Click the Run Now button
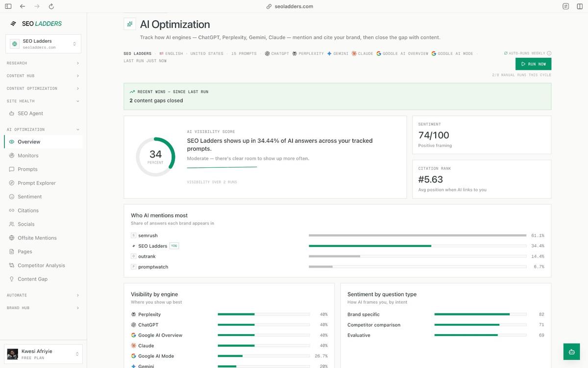The height and width of the screenshot is (368, 588). (x=533, y=64)
